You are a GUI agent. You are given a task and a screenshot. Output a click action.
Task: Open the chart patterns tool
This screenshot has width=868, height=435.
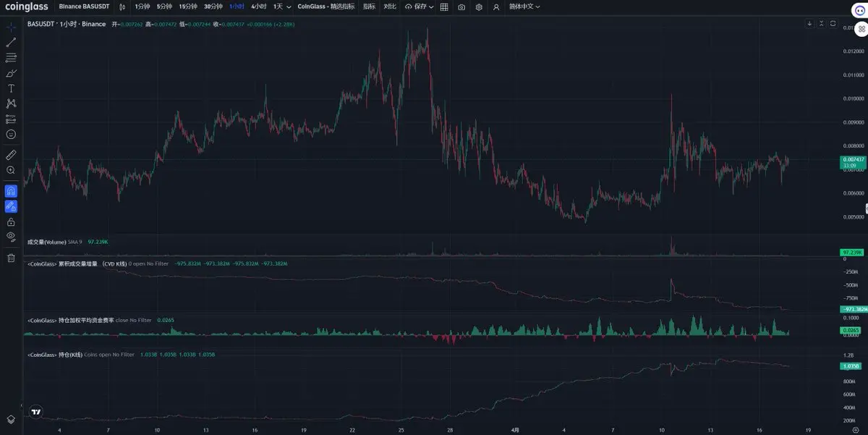point(11,104)
